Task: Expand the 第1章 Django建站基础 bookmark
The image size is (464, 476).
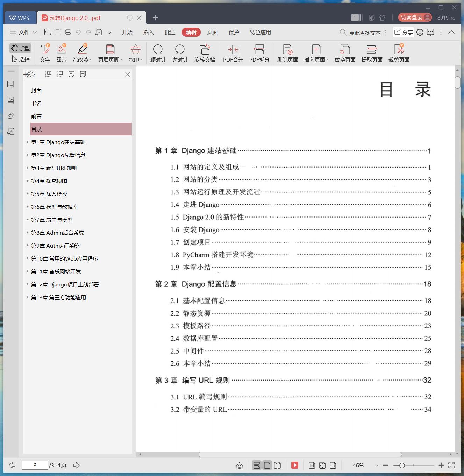Action: [x=28, y=142]
